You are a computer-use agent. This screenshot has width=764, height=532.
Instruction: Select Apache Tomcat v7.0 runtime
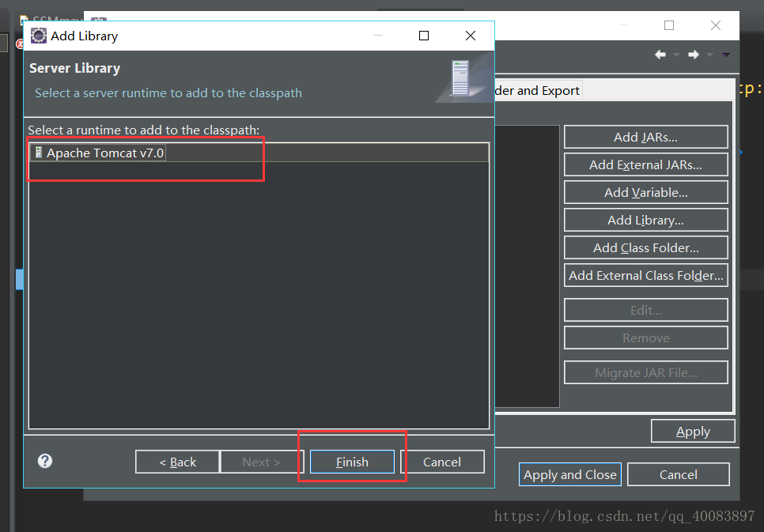[259, 153]
